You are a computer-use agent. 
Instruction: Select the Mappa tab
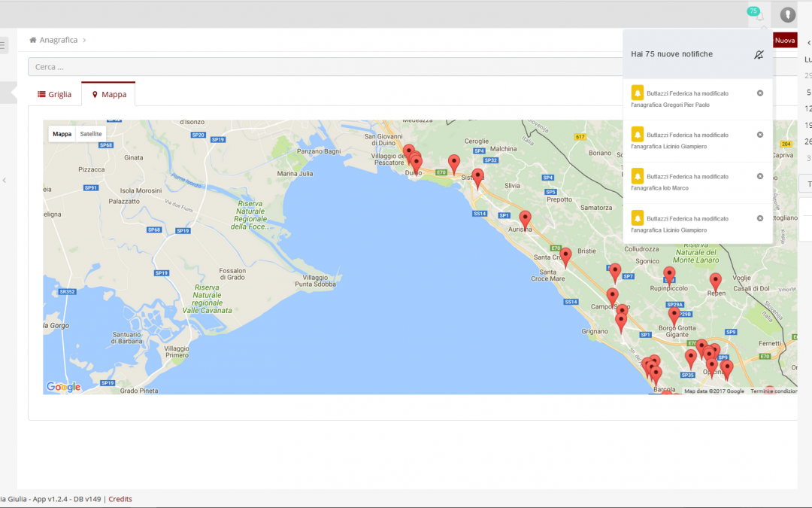[109, 94]
